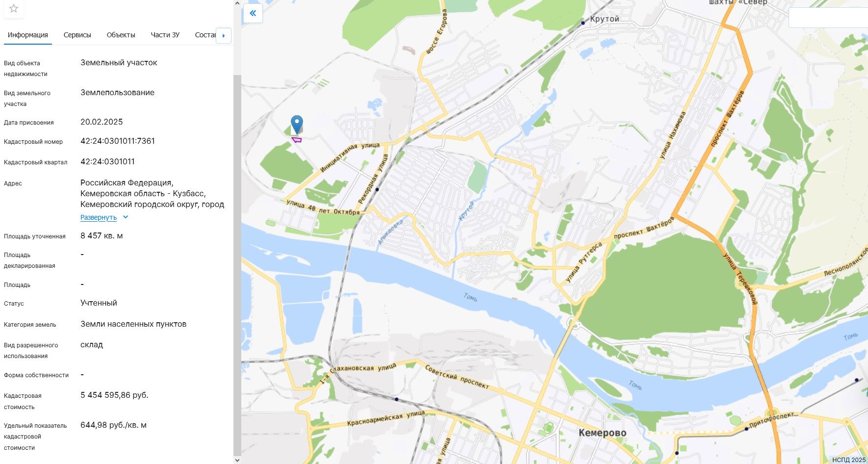
Task: Click the railway station dot near Крутой
Action: (583, 23)
